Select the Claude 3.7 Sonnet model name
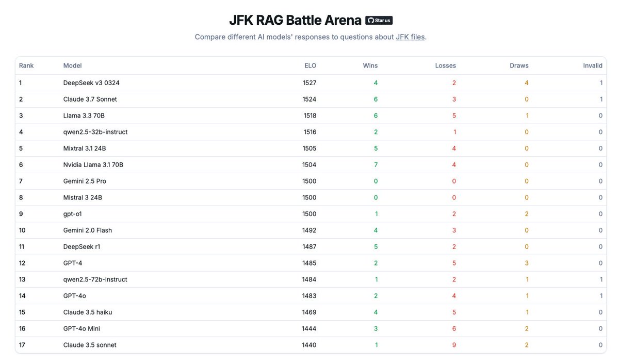 (90, 99)
